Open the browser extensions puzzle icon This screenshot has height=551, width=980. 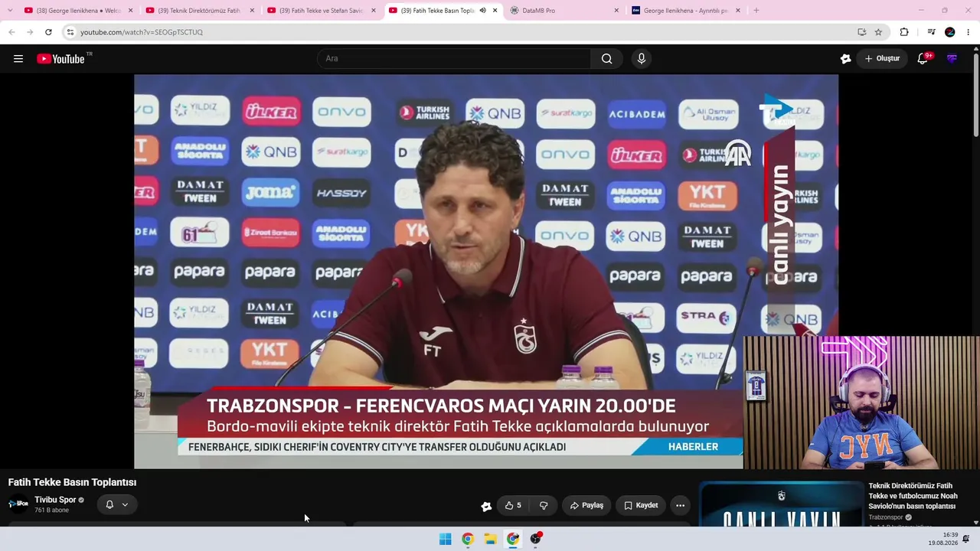click(x=904, y=32)
